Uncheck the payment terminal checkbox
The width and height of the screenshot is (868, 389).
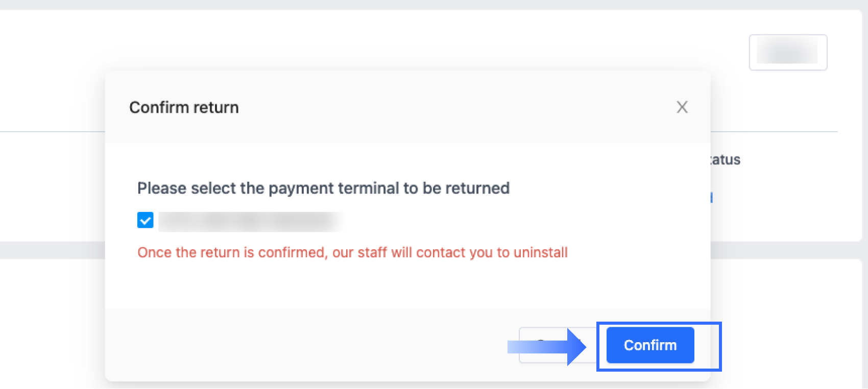tap(146, 221)
